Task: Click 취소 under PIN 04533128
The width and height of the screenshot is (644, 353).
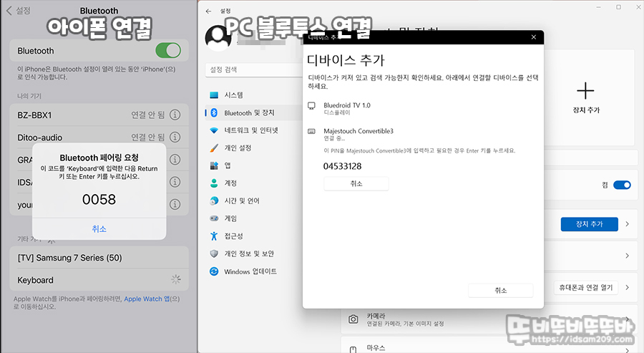Action: 356,184
